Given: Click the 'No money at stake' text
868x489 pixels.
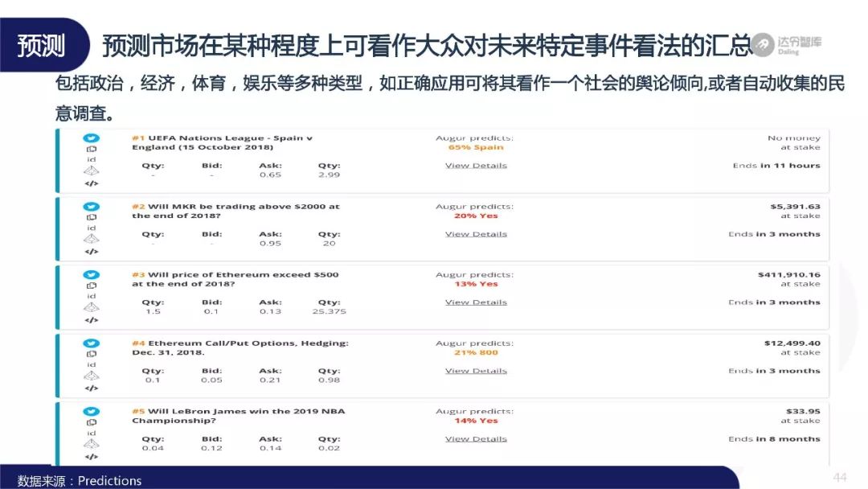Looking at the screenshot, I should (x=794, y=142).
